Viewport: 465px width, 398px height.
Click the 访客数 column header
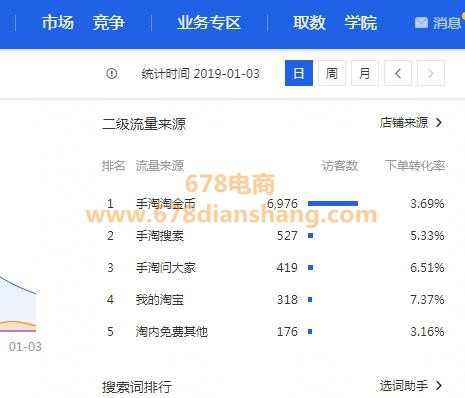[x=340, y=165]
